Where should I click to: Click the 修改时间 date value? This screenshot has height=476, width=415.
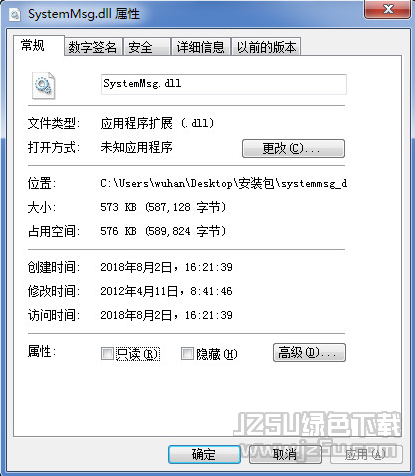[x=166, y=291]
